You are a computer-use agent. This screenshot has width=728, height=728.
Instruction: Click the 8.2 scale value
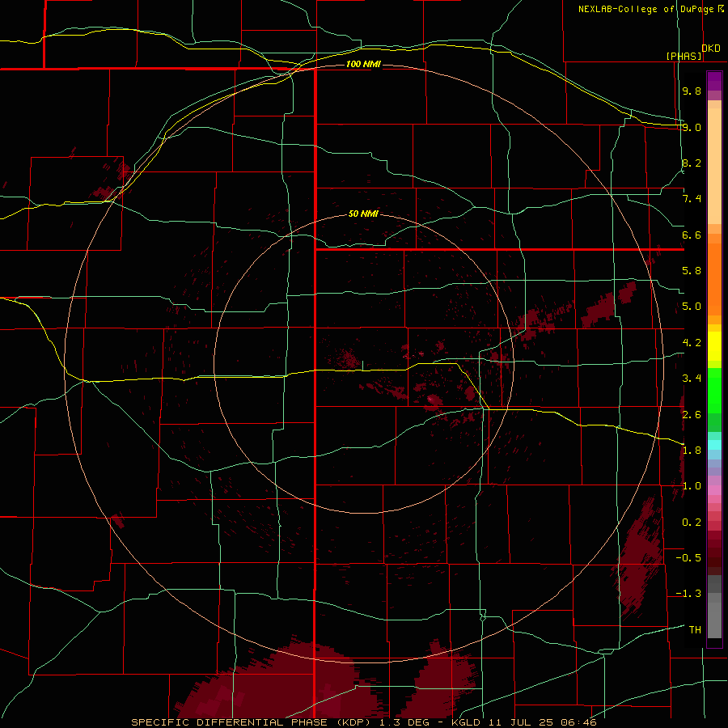click(692, 163)
